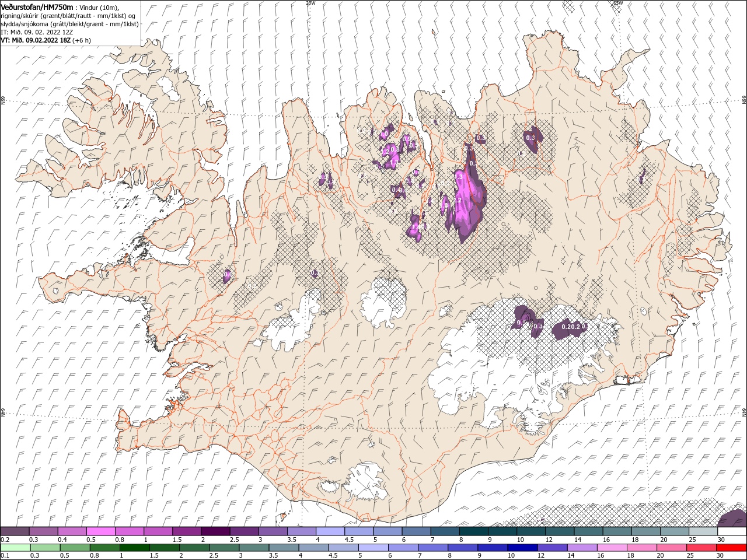
Task: Pick the periwinkle 7 rain legend swatch
Action: pyautogui.click(x=433, y=548)
